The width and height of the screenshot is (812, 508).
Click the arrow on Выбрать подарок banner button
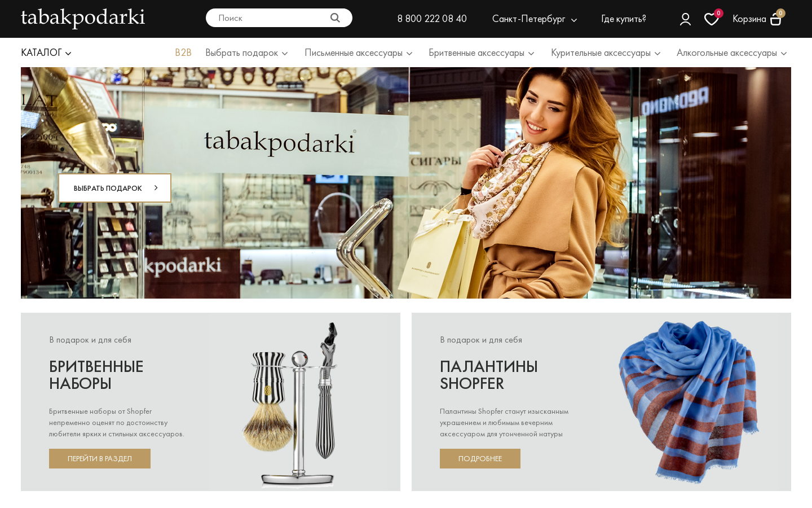(156, 188)
